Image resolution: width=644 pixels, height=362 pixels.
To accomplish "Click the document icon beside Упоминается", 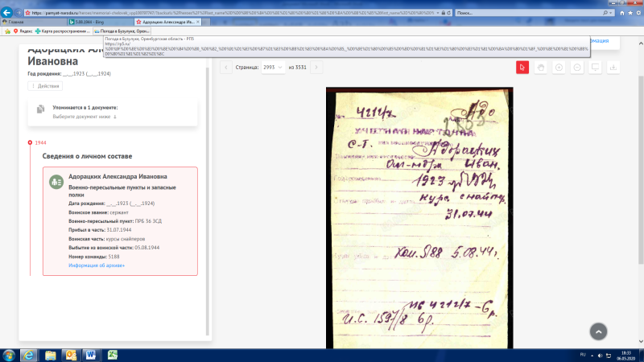I will pos(40,109).
